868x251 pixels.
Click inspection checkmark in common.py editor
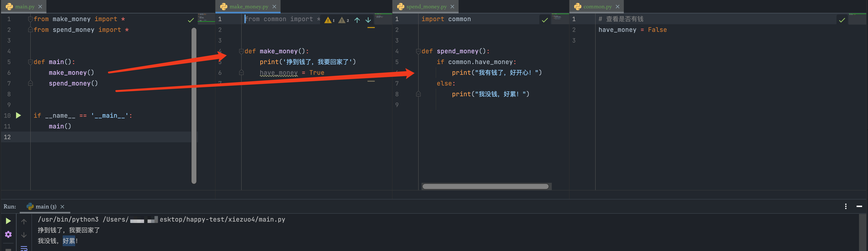[842, 20]
